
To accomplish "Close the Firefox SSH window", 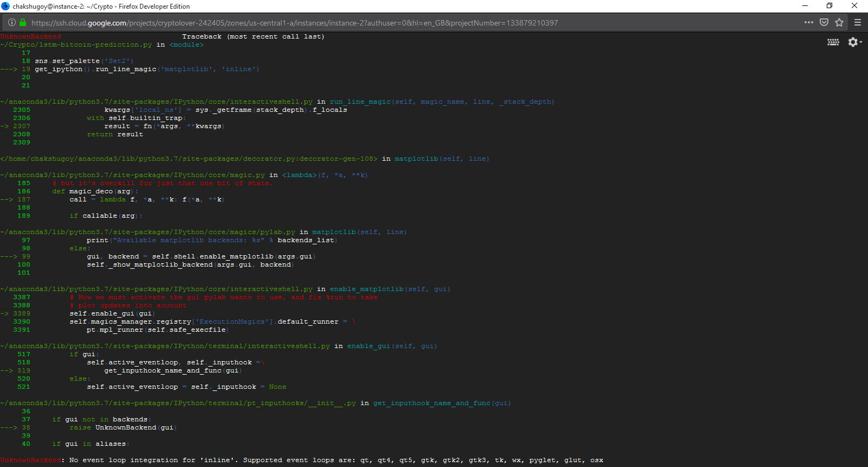I will [x=854, y=6].
